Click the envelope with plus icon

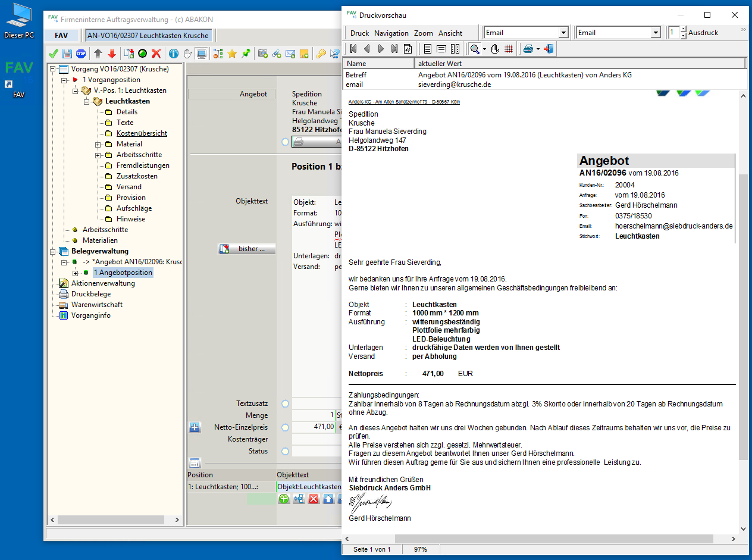[x=291, y=54]
